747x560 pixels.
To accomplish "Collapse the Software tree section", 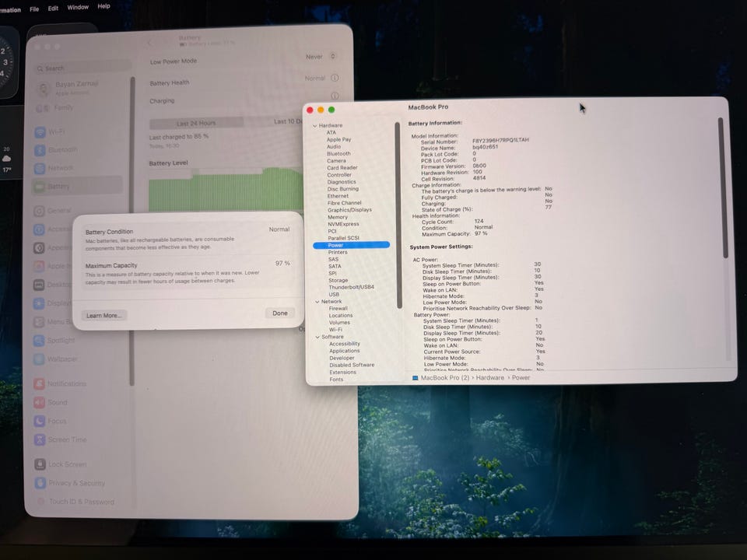I will pos(317,337).
